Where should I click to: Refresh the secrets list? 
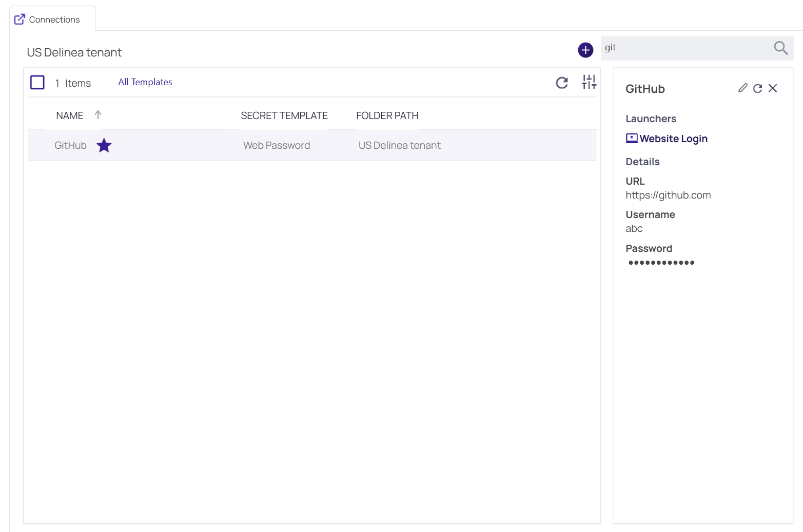pos(562,82)
